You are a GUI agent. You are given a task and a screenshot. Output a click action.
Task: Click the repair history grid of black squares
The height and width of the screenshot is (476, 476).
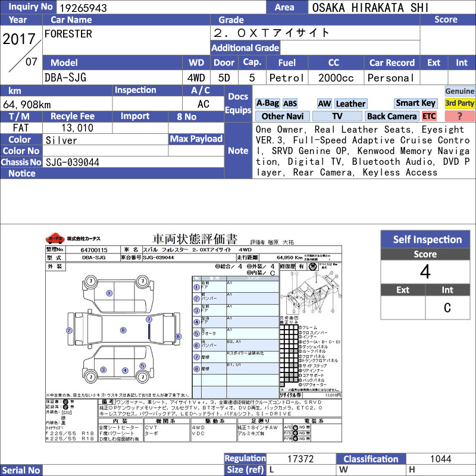click(289, 355)
